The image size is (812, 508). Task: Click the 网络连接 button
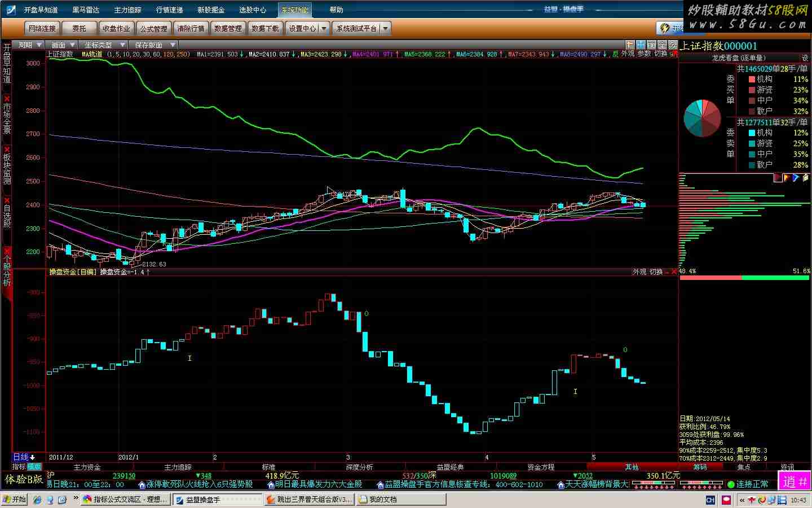pos(42,28)
